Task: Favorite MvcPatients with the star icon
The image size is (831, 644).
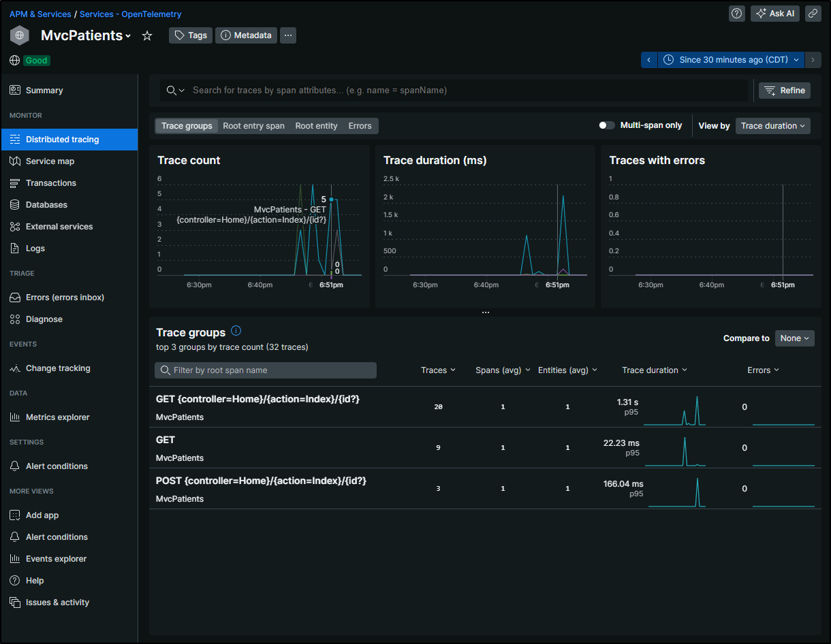Action: click(147, 35)
